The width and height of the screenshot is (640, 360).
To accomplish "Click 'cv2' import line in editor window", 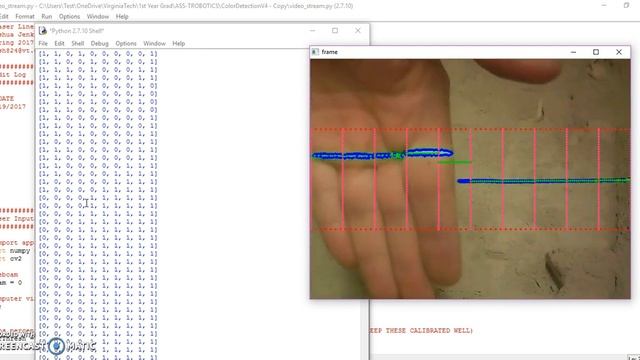I will coord(11,259).
